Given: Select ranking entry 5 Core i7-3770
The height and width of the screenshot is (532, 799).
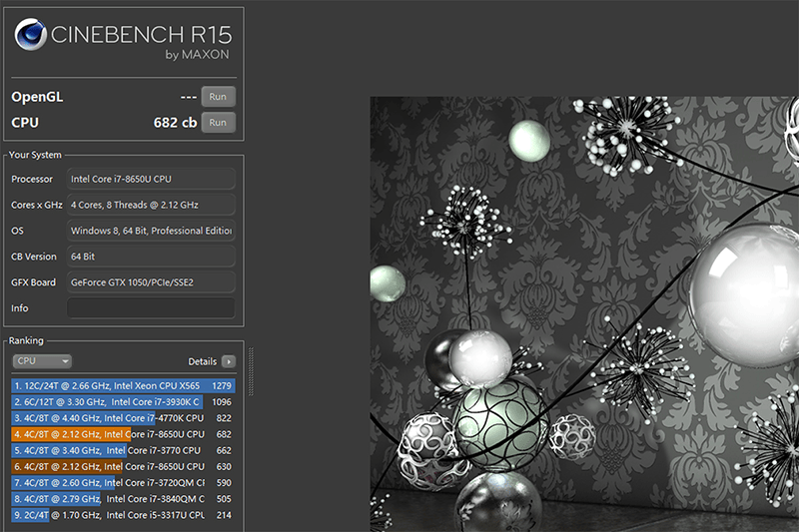Looking at the screenshot, I should (123, 450).
